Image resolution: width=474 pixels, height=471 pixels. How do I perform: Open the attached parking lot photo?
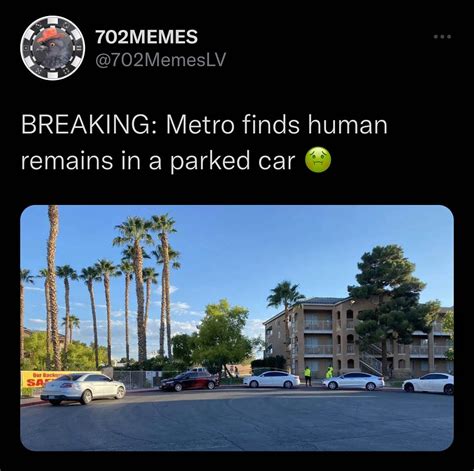click(x=237, y=328)
